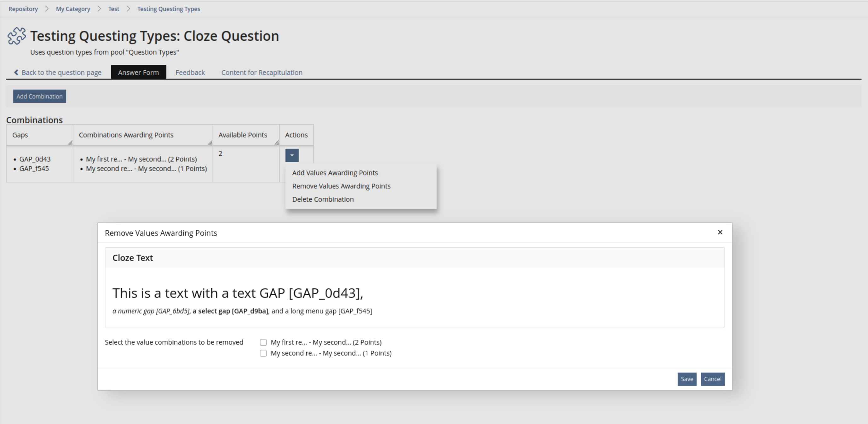The width and height of the screenshot is (868, 424).
Task: Check 'My first re... (2 Points)' checkbox
Action: (263, 342)
